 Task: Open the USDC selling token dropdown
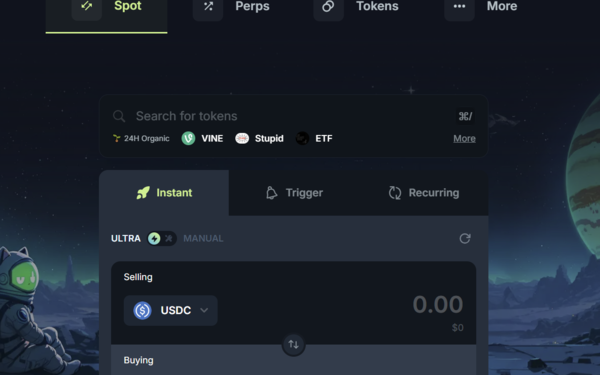point(171,310)
